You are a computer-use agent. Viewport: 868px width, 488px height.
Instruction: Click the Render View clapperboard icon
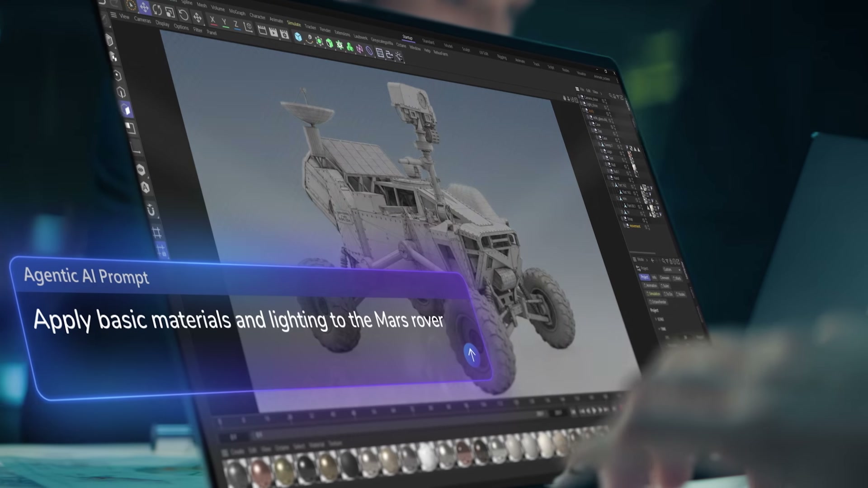(262, 30)
